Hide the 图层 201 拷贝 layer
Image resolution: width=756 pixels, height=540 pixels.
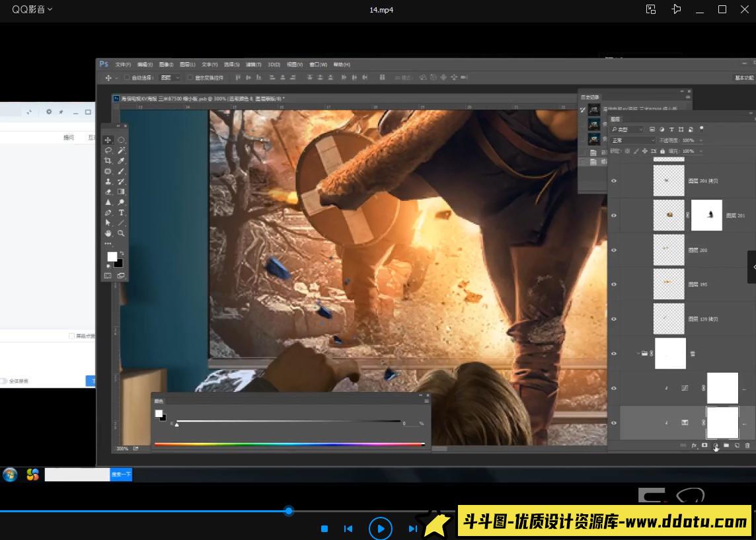click(x=614, y=181)
